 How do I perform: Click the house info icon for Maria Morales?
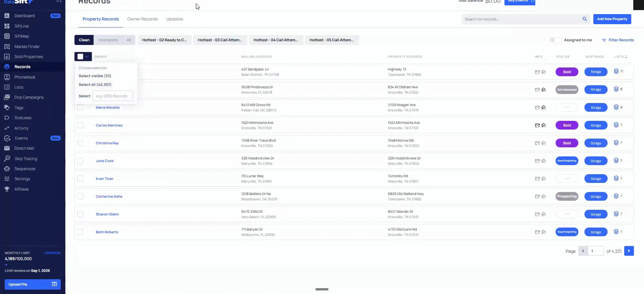coord(544,108)
